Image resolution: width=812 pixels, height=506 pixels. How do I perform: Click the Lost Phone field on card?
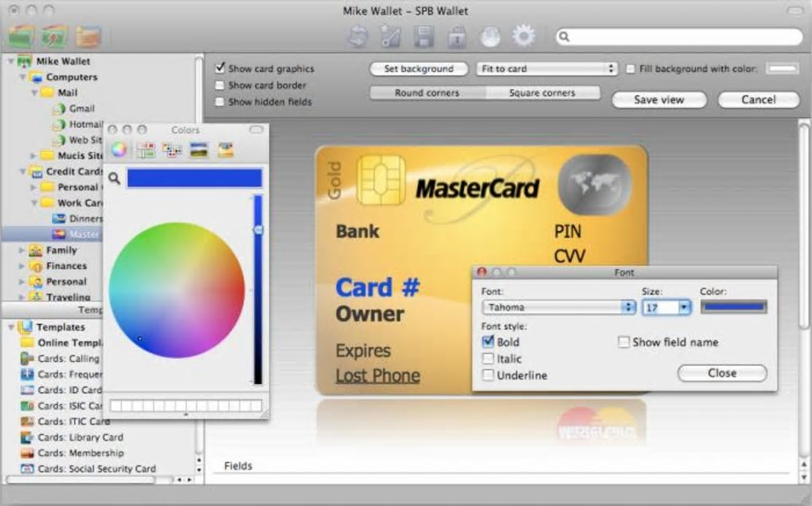(x=378, y=375)
